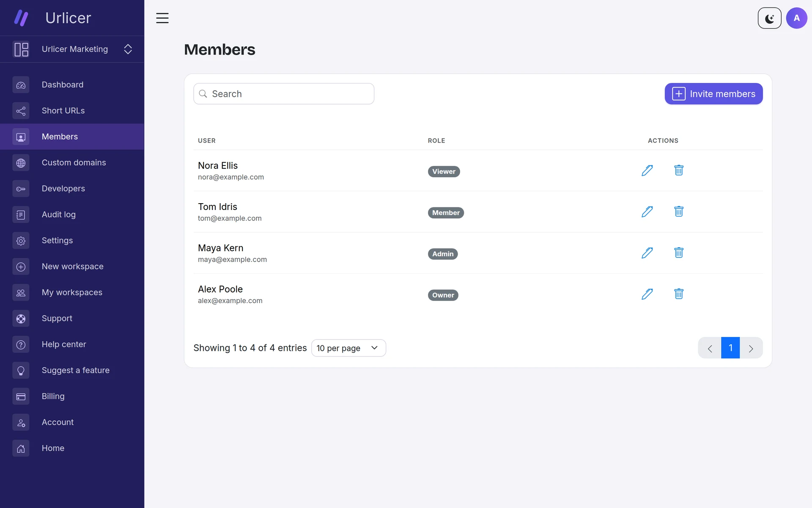Screen dimensions: 812x508
Task: Click trash icon in Alex Poole row
Action: pos(679,294)
